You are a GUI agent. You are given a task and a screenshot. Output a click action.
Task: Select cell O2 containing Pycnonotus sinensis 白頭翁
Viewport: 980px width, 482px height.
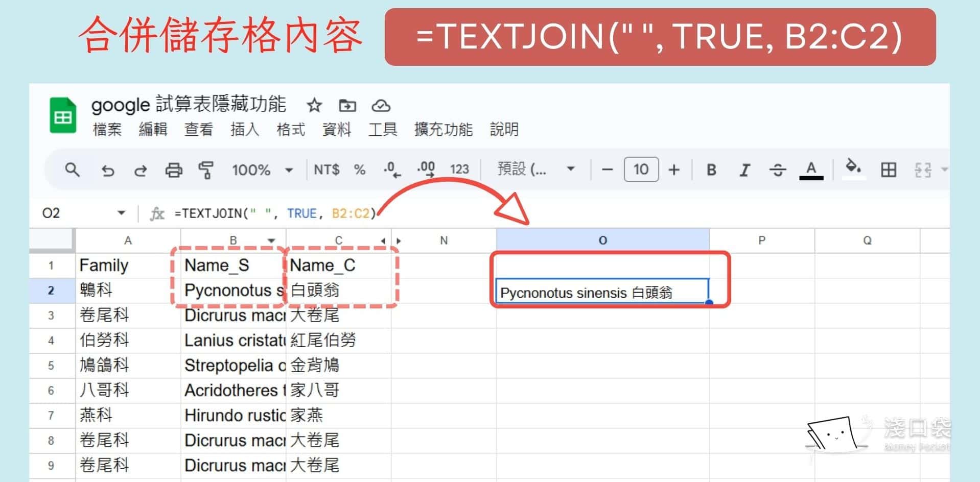pyautogui.click(x=602, y=292)
